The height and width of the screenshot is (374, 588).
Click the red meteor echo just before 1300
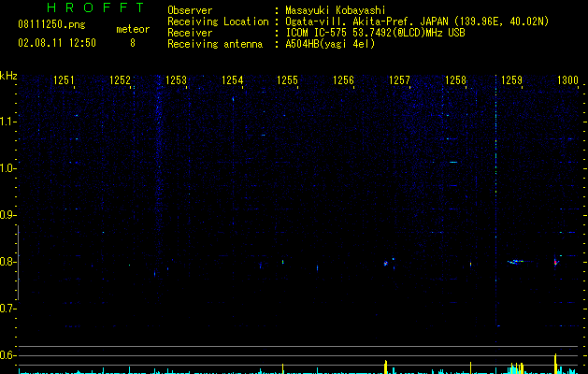tap(556, 262)
